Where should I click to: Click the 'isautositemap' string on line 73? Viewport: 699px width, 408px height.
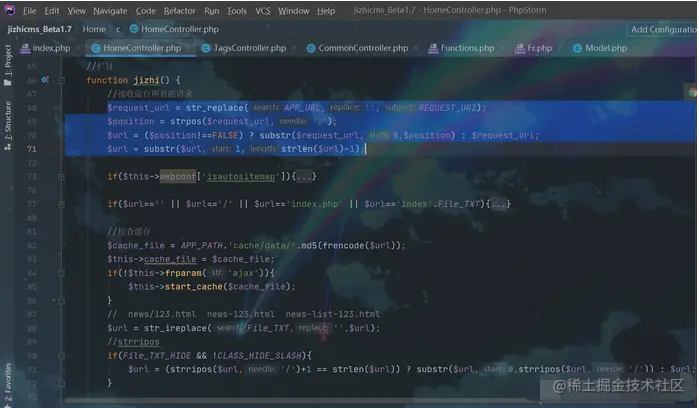click(241, 177)
